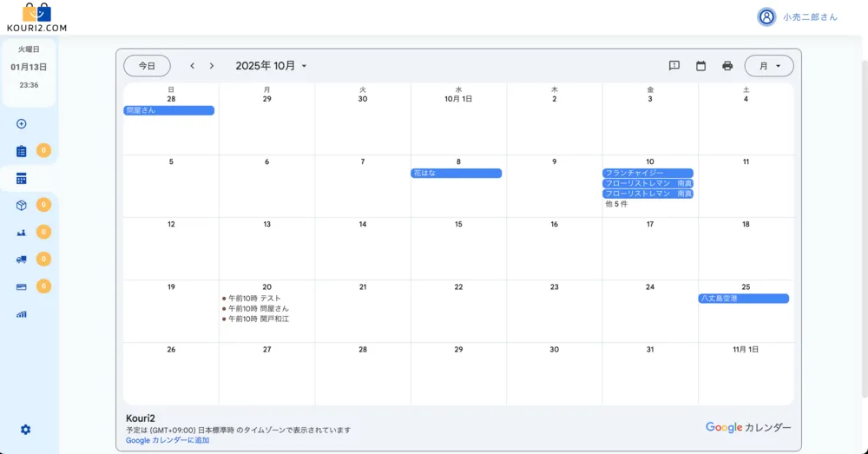Click the feedback speech bubble icon
Viewport: 868px width, 454px height.
point(674,66)
